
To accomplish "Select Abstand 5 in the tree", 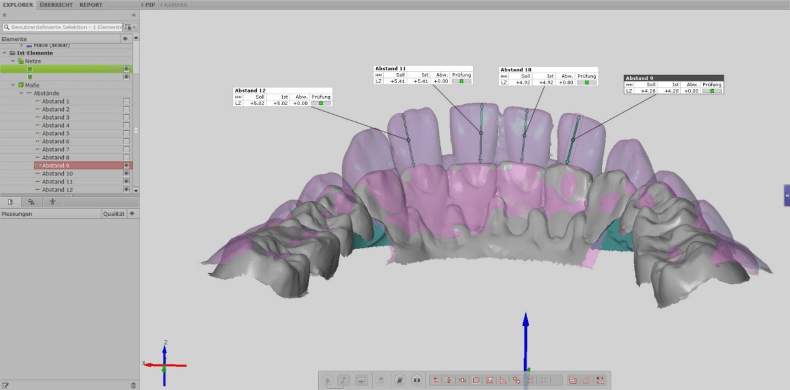I will pos(55,134).
